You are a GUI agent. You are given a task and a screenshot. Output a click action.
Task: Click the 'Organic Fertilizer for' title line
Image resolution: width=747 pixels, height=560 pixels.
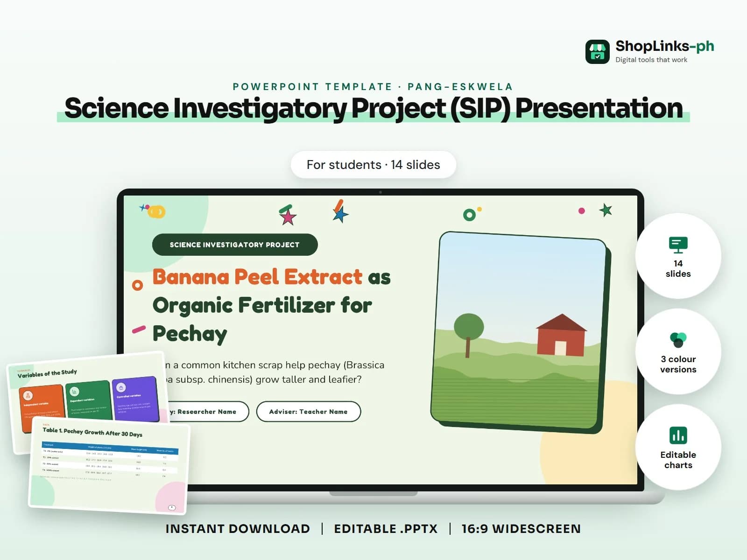click(262, 305)
